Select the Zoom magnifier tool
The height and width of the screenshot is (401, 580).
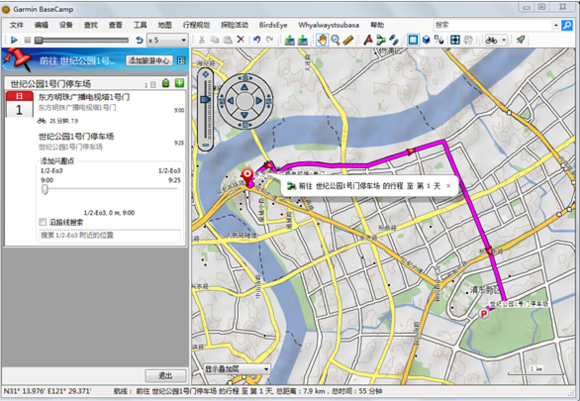point(335,40)
